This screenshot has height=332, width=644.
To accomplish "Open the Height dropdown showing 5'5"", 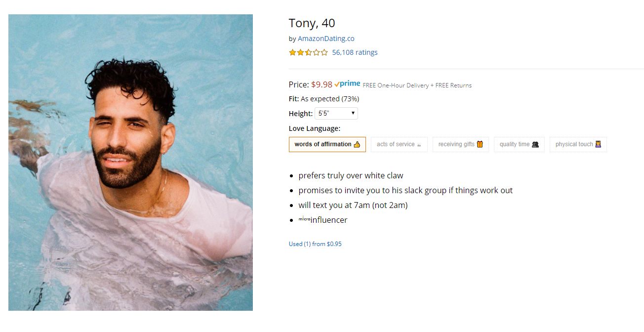I will coord(336,114).
